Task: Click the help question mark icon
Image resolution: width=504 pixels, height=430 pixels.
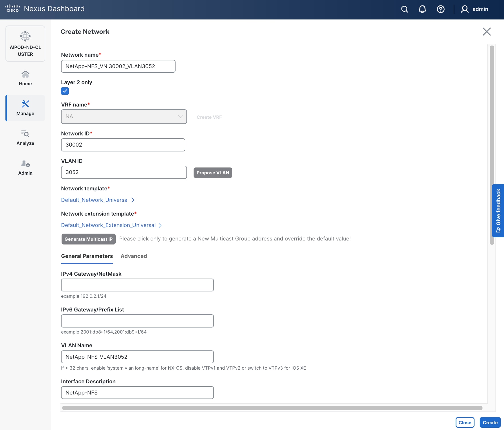Action: (440, 9)
